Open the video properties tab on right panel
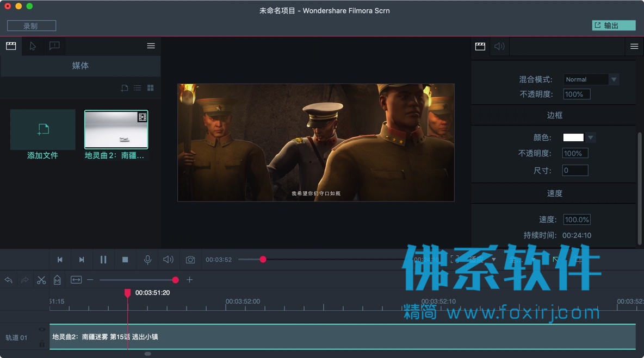Image resolution: width=644 pixels, height=358 pixels. [480, 46]
